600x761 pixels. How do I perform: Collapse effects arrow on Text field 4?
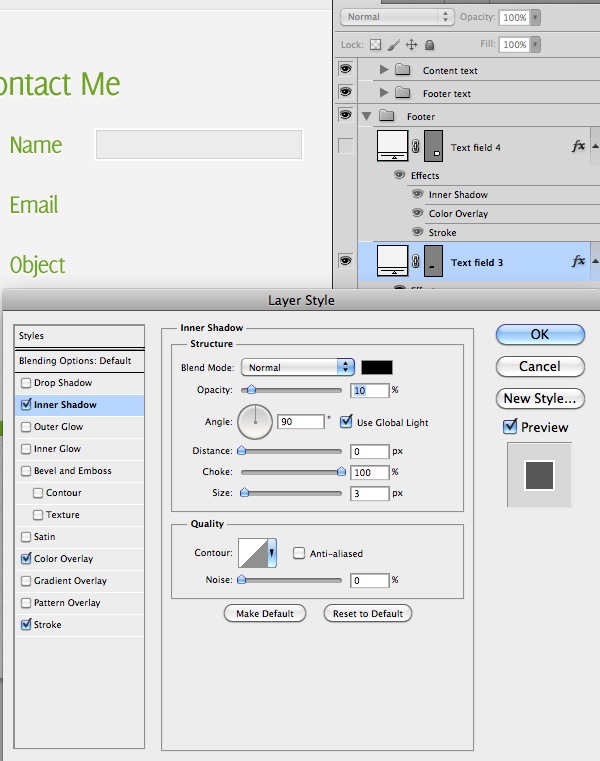(595, 146)
